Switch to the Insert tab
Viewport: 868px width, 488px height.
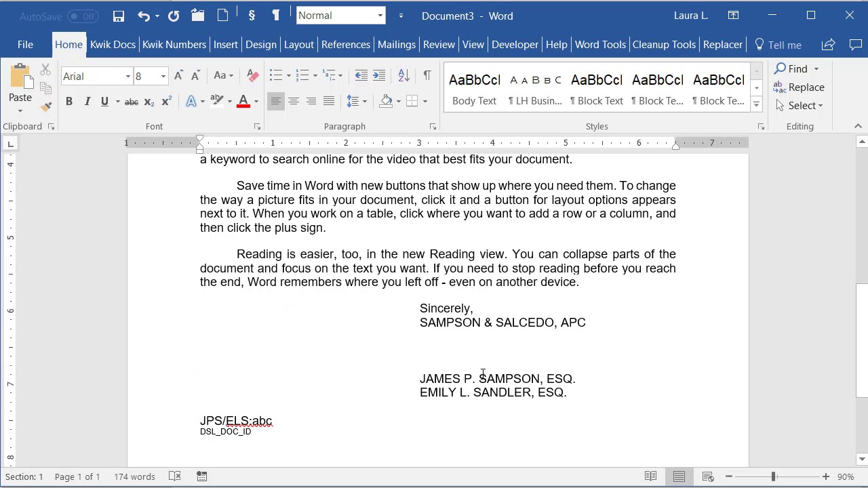[226, 45]
